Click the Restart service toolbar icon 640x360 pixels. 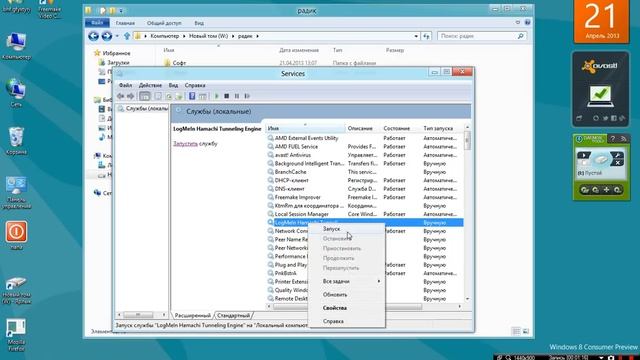(x=247, y=96)
